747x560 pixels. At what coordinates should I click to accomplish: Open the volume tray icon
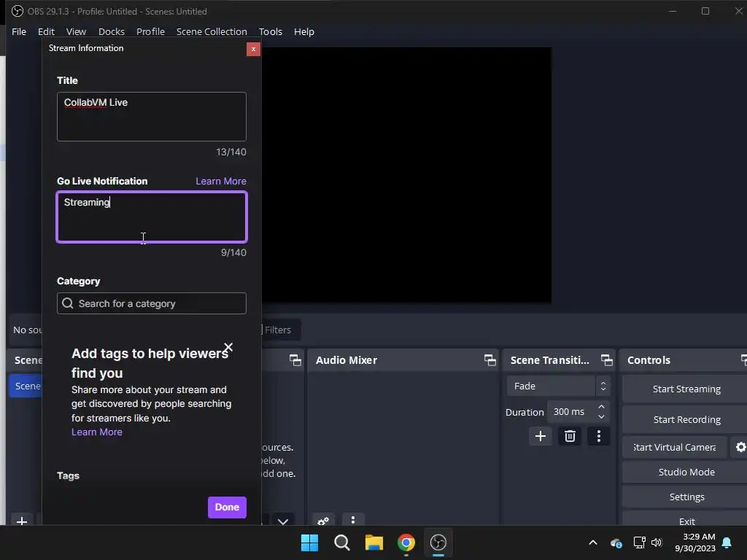pyautogui.click(x=657, y=542)
